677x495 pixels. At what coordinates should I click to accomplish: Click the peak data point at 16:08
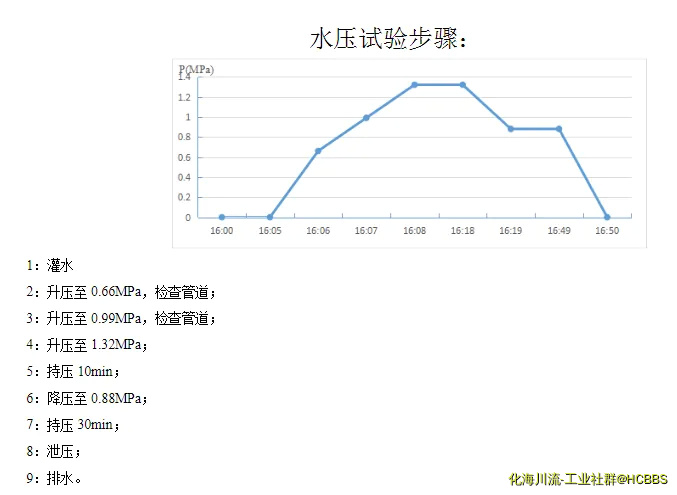pyautogui.click(x=414, y=85)
